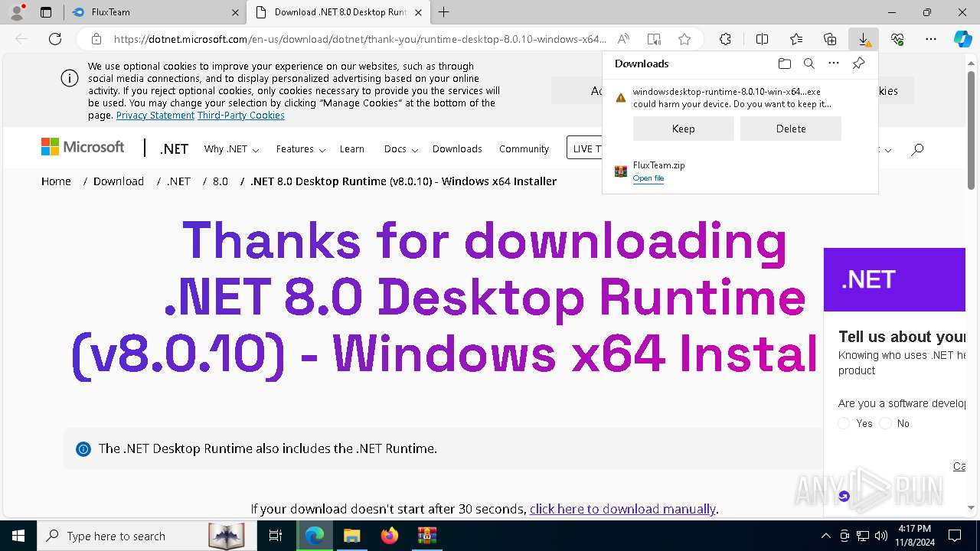980x551 pixels.
Task: Open Settings and more menu
Action: (x=931, y=39)
